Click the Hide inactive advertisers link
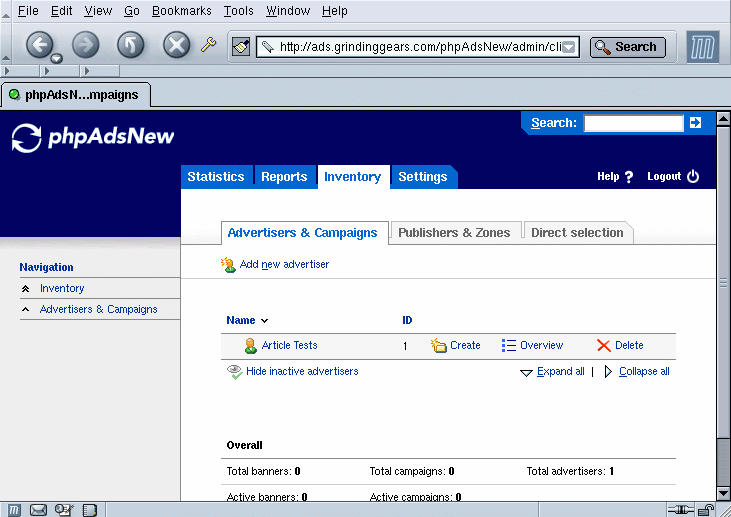Viewport: 731px width, 517px height. pyautogui.click(x=302, y=372)
